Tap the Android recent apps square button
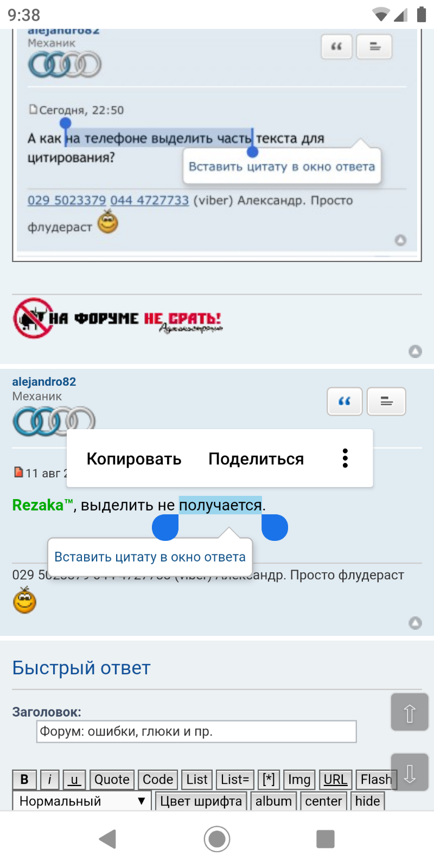434x868 pixels. pyautogui.click(x=325, y=839)
